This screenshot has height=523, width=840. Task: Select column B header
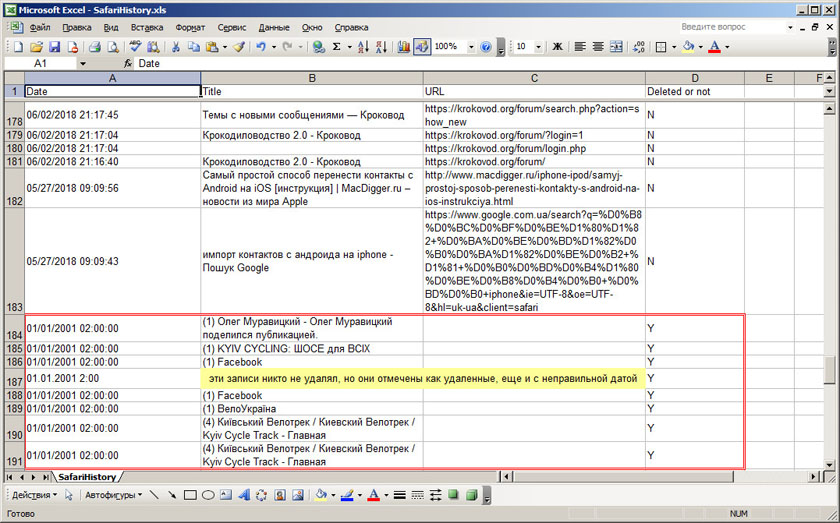(x=312, y=78)
